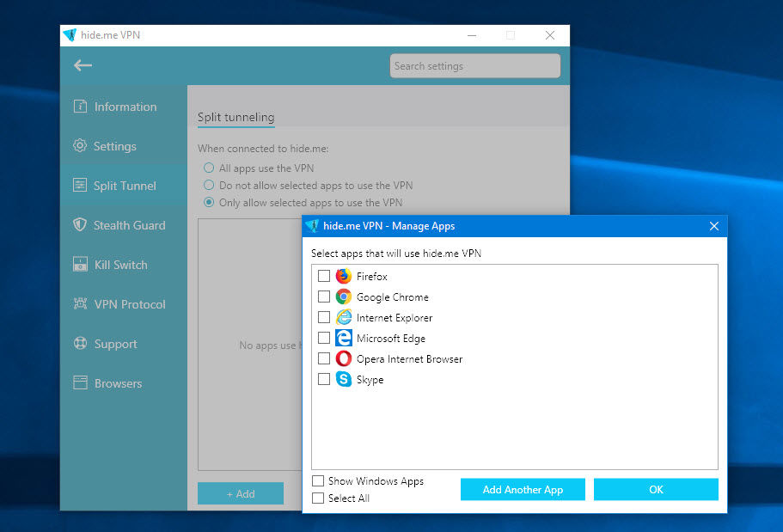Click the Google Chrome icon
The image size is (783, 532).
click(344, 297)
